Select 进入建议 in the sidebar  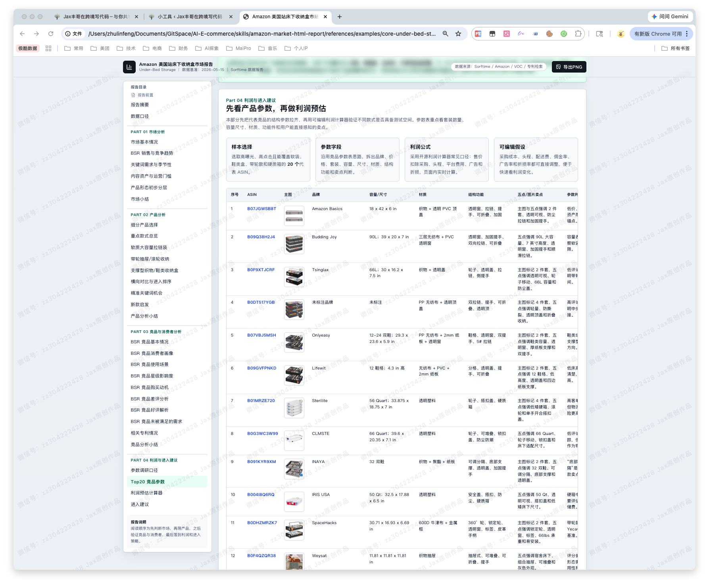tap(140, 504)
